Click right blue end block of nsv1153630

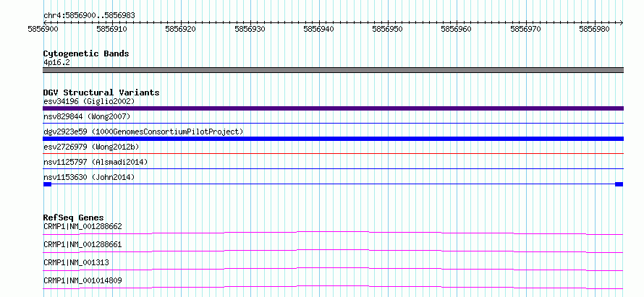click(x=619, y=184)
